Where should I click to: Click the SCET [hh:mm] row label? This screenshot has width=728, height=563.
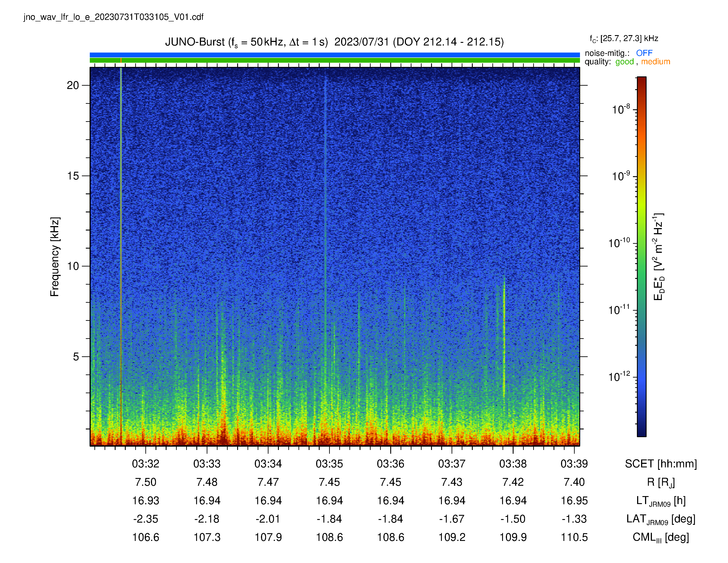click(x=661, y=464)
